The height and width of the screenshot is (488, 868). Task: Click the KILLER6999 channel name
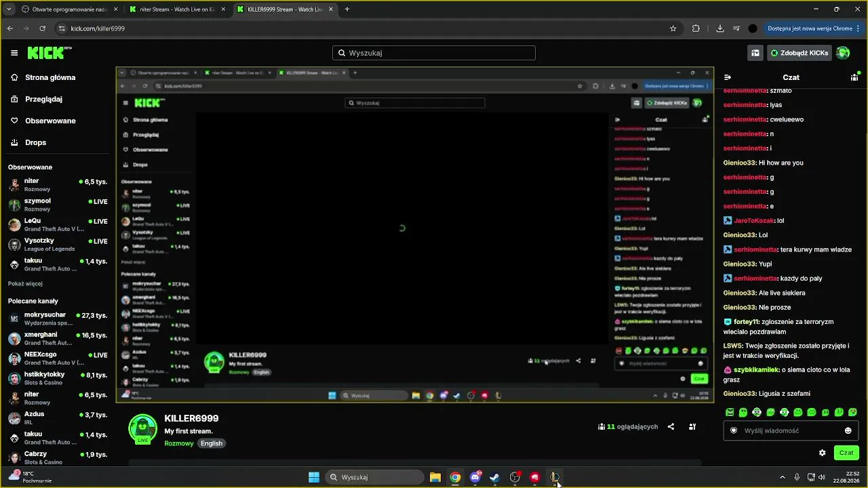191,418
